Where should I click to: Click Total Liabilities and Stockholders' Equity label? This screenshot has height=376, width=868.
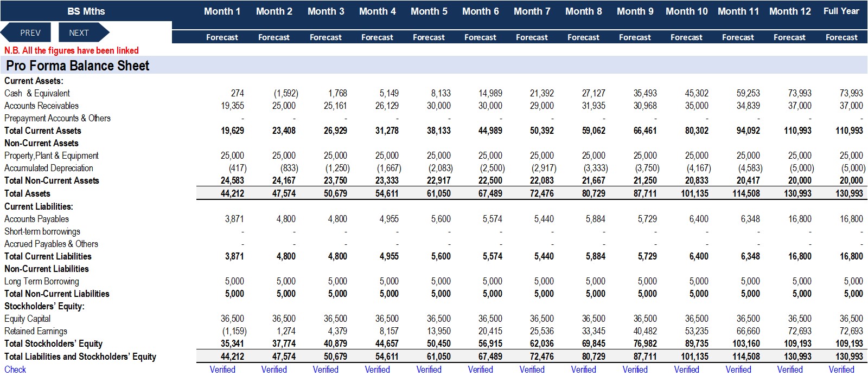tap(80, 356)
